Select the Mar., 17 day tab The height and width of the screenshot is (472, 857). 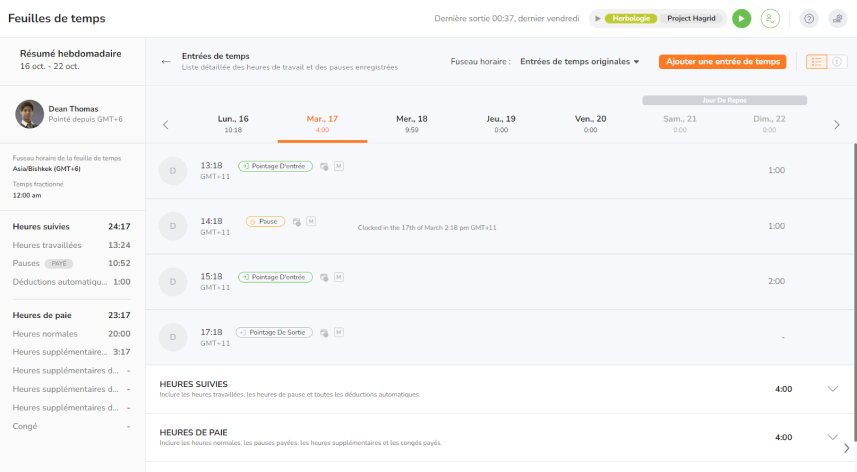click(322, 124)
